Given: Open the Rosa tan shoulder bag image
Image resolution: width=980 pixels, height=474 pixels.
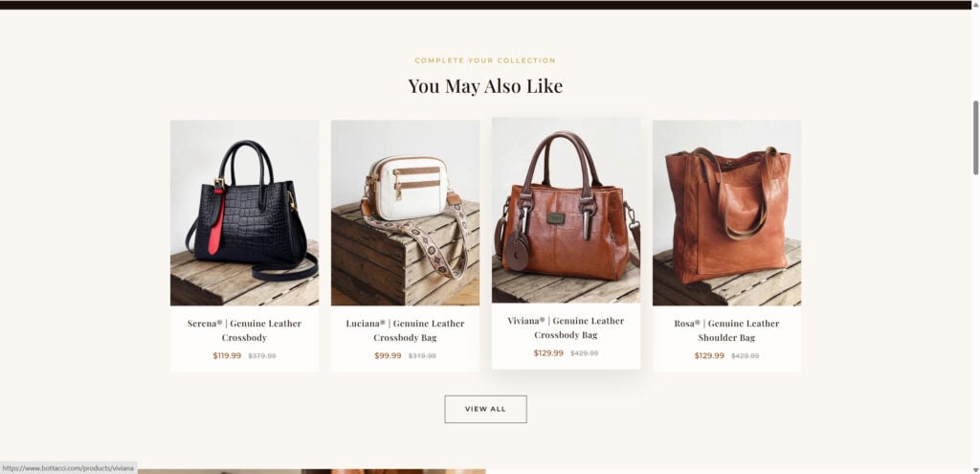Looking at the screenshot, I should tap(727, 213).
